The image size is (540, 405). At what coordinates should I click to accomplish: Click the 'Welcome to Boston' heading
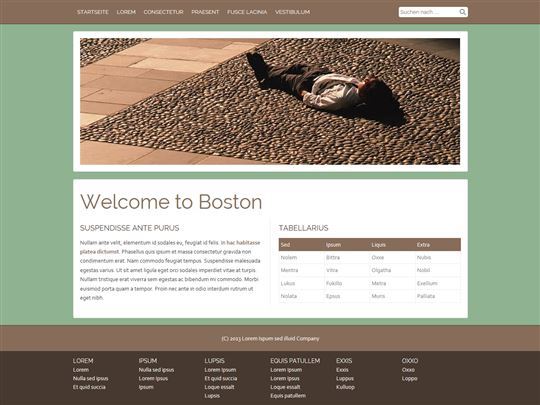(171, 201)
